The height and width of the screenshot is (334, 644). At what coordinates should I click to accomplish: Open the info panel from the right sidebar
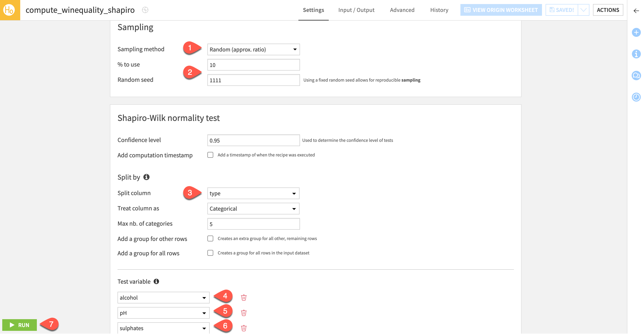point(637,53)
